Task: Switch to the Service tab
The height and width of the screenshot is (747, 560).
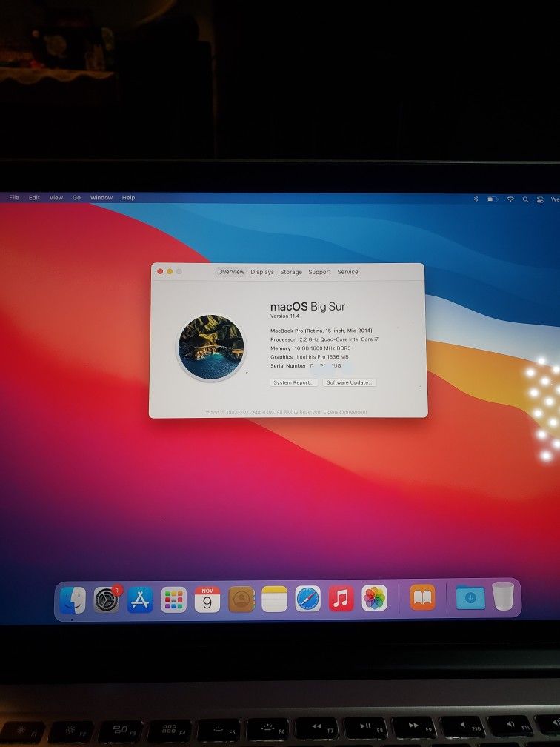Action: pos(347,272)
